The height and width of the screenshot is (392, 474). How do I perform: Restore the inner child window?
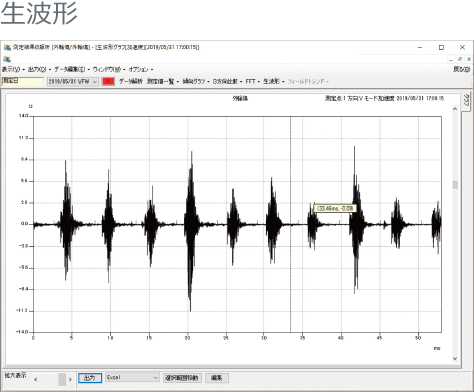460,59
